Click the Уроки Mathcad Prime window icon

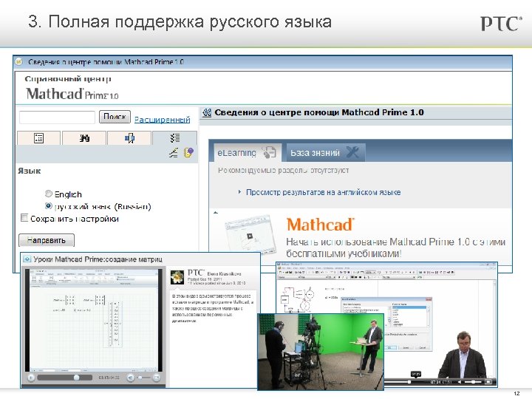(x=27, y=259)
